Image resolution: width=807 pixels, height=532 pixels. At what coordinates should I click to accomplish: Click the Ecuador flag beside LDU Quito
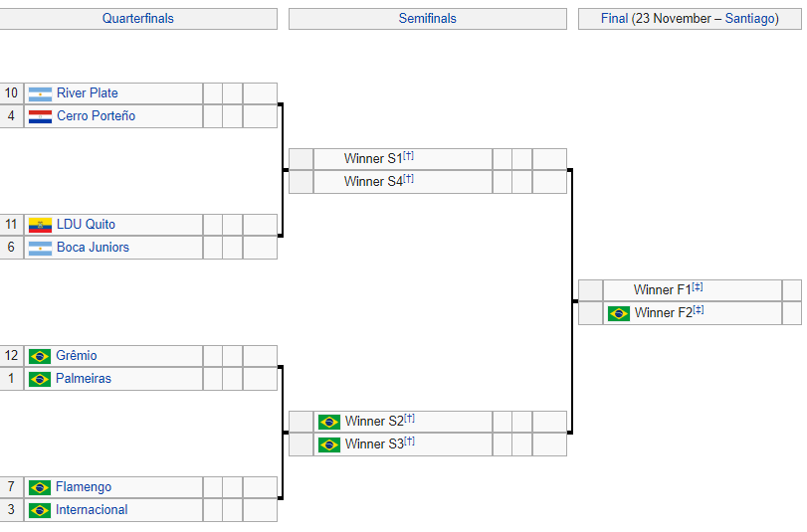(40, 225)
